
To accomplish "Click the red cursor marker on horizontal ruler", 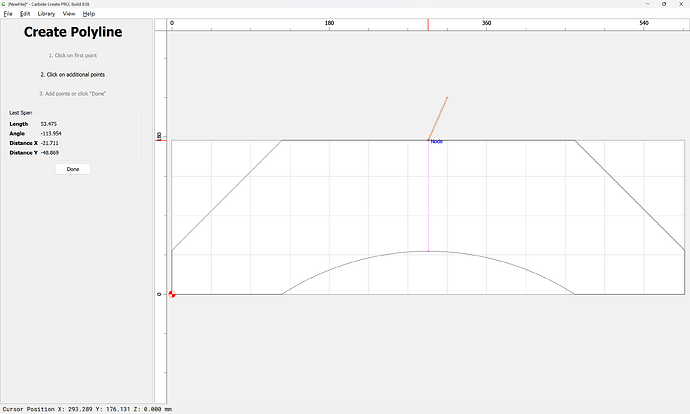I will pos(429,23).
